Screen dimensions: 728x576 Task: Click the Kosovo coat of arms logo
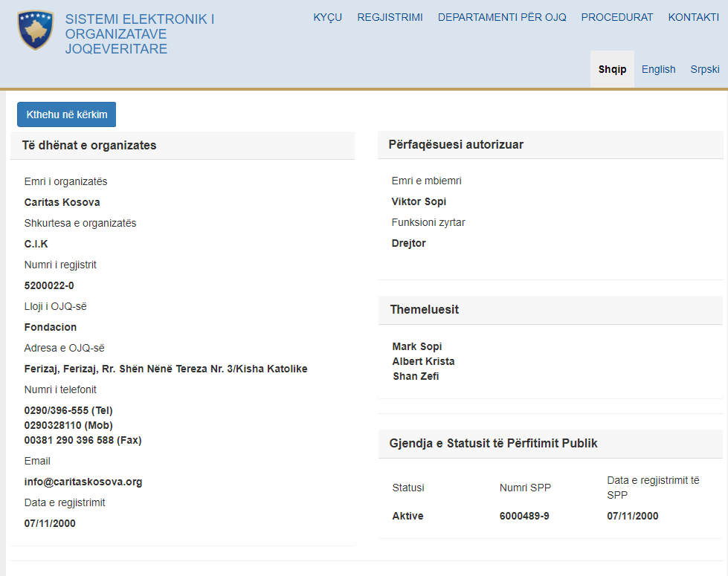[36, 30]
